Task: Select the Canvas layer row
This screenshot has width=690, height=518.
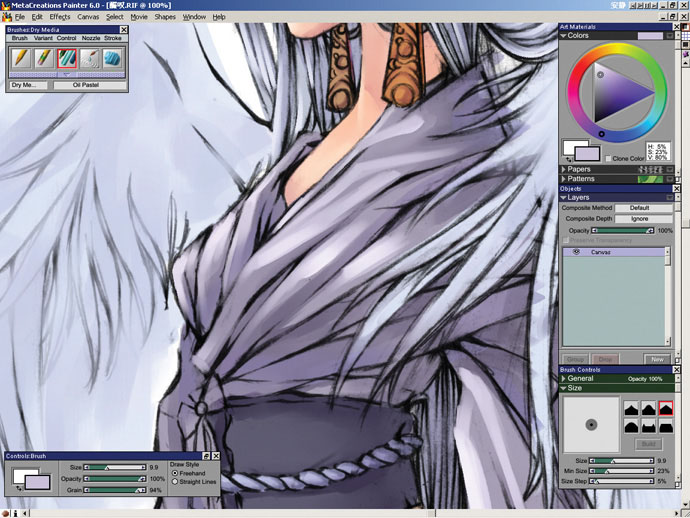Action: click(x=615, y=252)
